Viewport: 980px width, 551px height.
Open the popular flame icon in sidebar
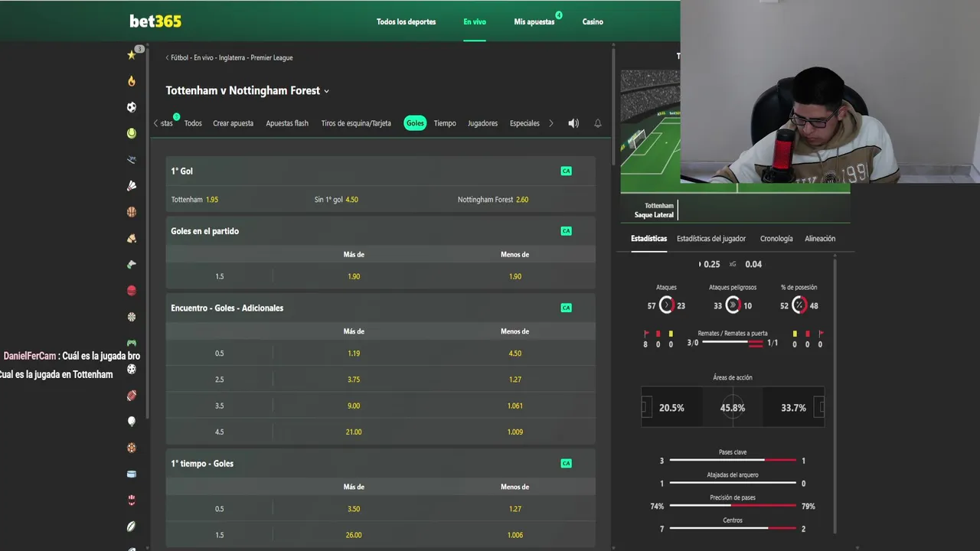coord(132,81)
